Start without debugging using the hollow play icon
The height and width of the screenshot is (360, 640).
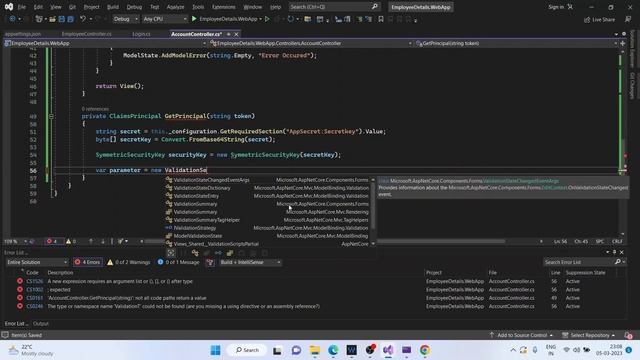click(x=267, y=19)
